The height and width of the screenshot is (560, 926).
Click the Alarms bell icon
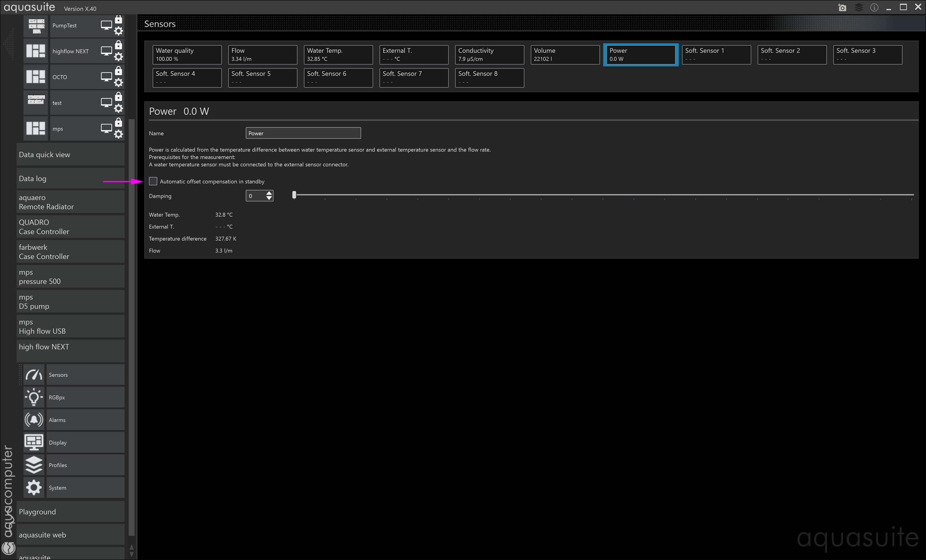(x=34, y=420)
